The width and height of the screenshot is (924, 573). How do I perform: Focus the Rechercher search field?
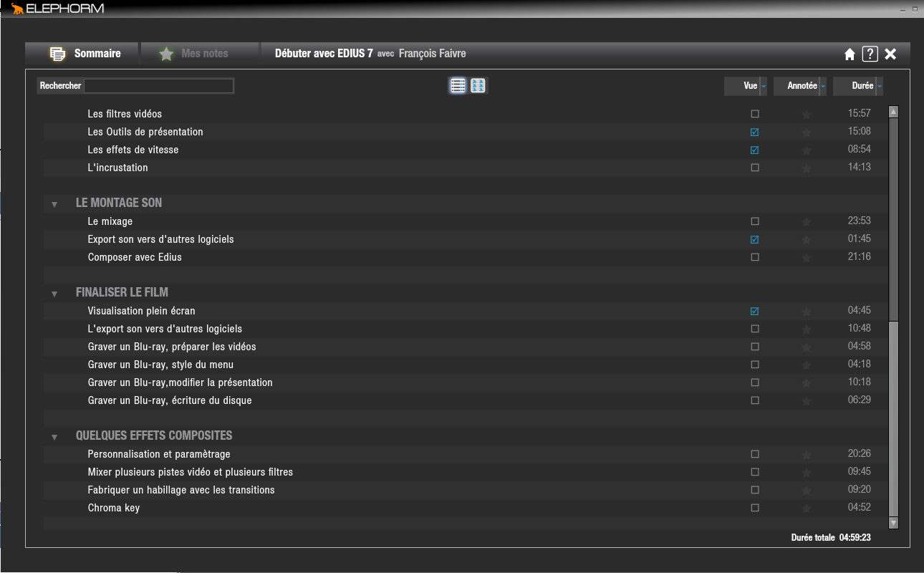[x=159, y=86]
